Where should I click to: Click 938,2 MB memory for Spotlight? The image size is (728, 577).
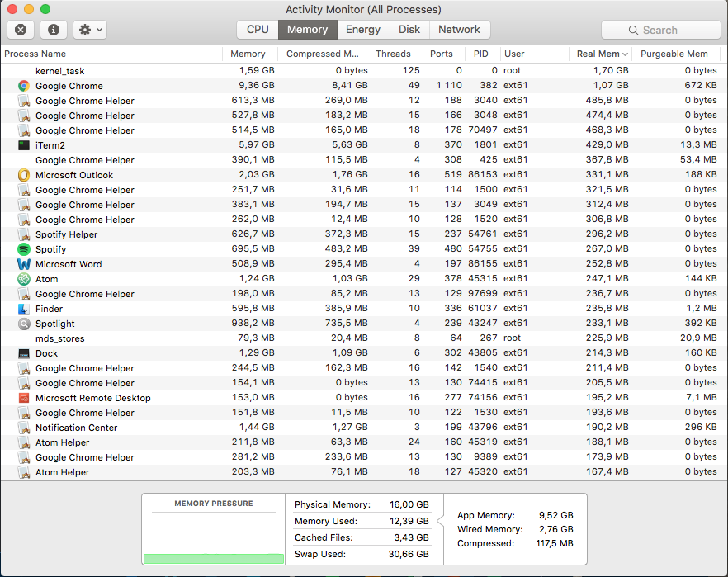[253, 323]
